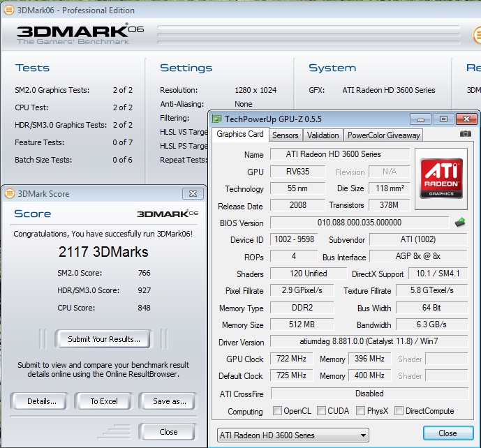Click the Feature Tests 0 of 7 value
The image size is (481, 448).
point(122,142)
